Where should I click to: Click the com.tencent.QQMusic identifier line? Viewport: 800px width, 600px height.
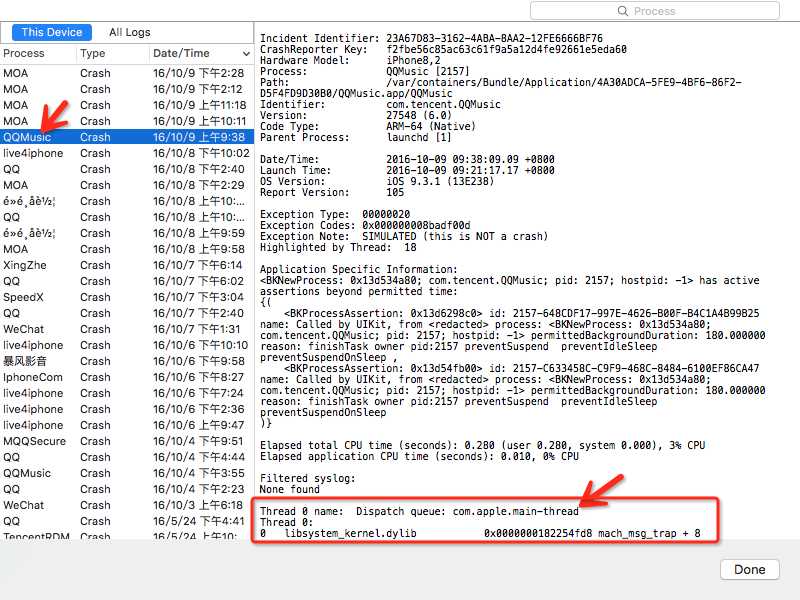pos(380,104)
